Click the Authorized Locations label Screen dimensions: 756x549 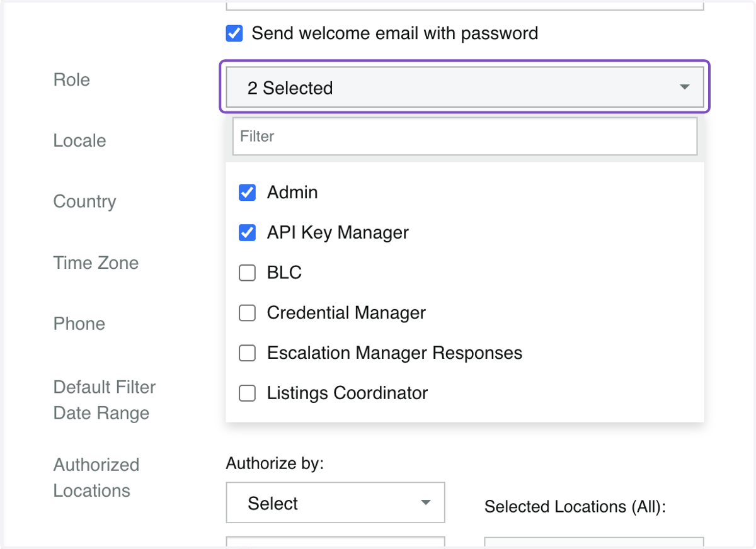click(96, 478)
